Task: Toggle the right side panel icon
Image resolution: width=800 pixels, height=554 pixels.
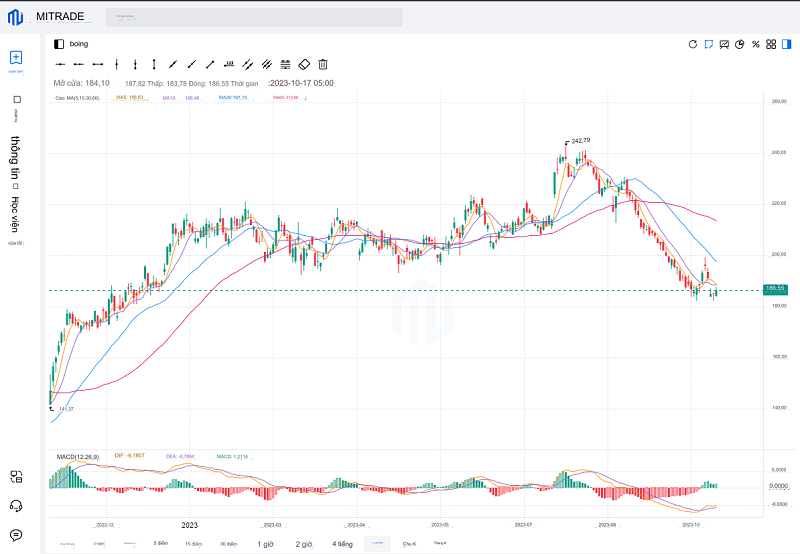Action: [x=787, y=44]
